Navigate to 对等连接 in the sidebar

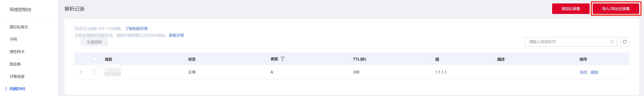click(x=17, y=77)
